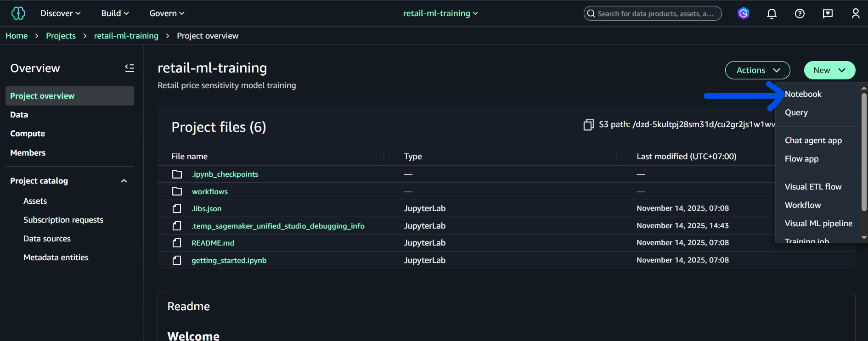Screen dimensions: 868x341
Task: Select Data in the sidebar
Action: tap(19, 115)
